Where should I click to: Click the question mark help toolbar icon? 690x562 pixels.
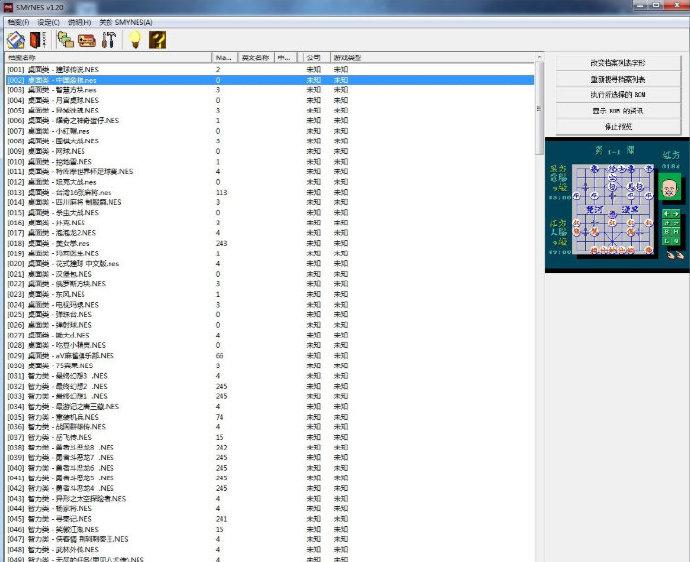[157, 40]
